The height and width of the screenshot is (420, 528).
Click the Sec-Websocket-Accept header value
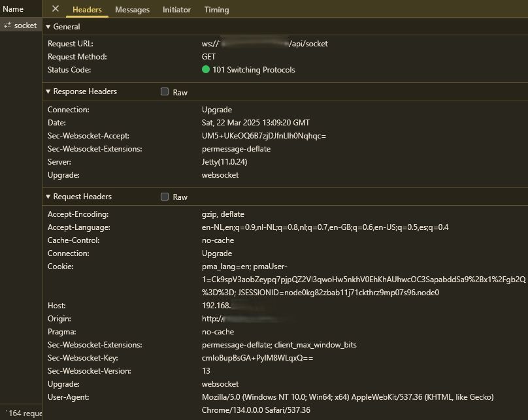coord(263,136)
